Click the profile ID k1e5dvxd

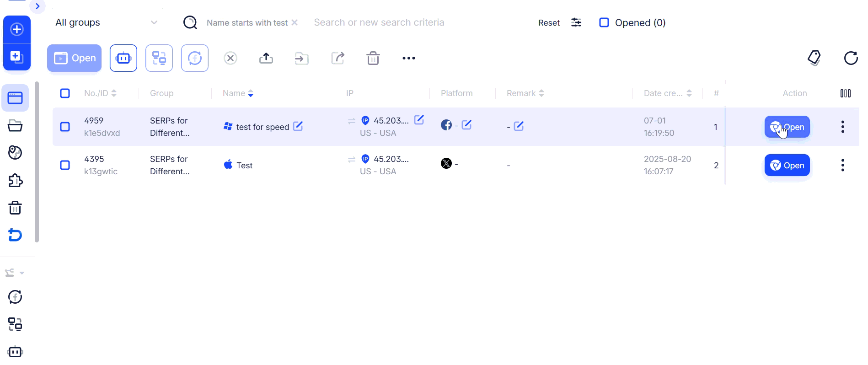point(102,133)
